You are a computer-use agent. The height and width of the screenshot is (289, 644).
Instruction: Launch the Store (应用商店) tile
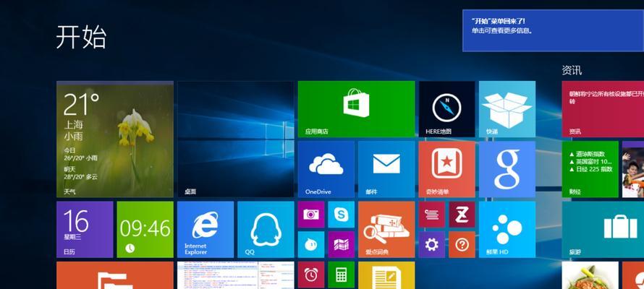(x=356, y=109)
